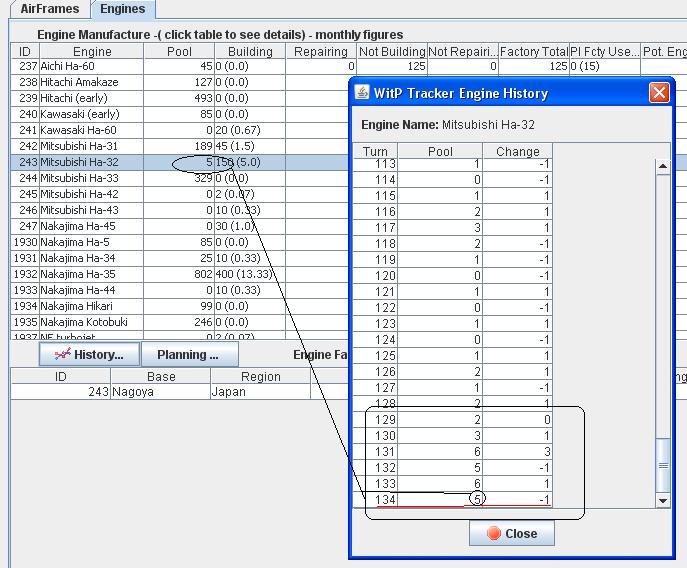
Task: Select the Nakajima Ha-34 row
Action: (180, 258)
